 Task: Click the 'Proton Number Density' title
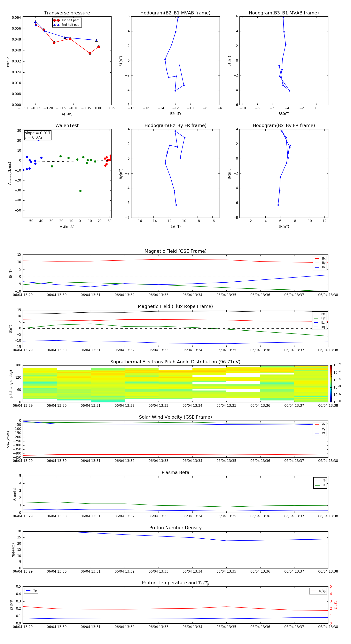coord(175,528)
